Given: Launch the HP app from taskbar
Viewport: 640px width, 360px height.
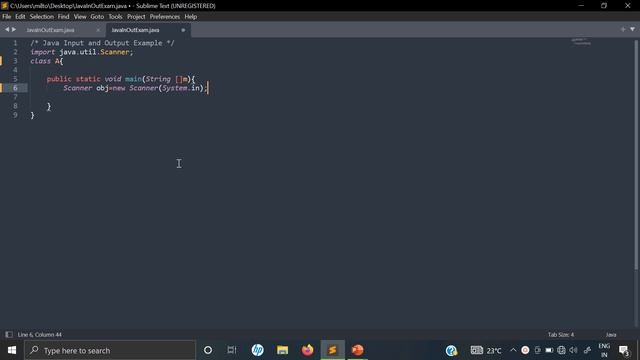Looking at the screenshot, I should [258, 350].
